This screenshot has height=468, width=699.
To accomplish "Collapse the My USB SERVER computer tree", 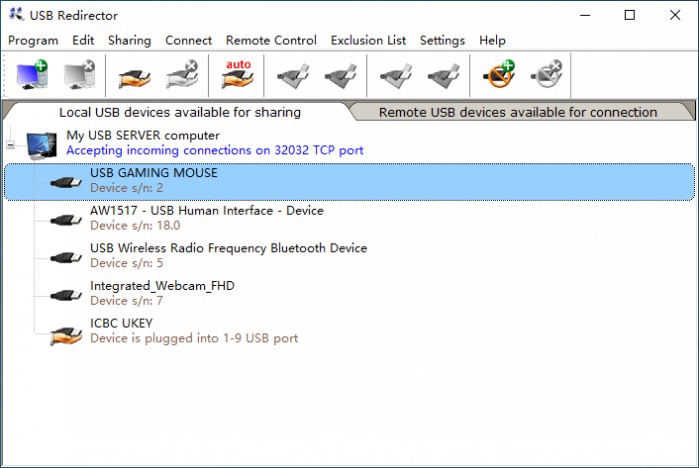I will pos(10,145).
